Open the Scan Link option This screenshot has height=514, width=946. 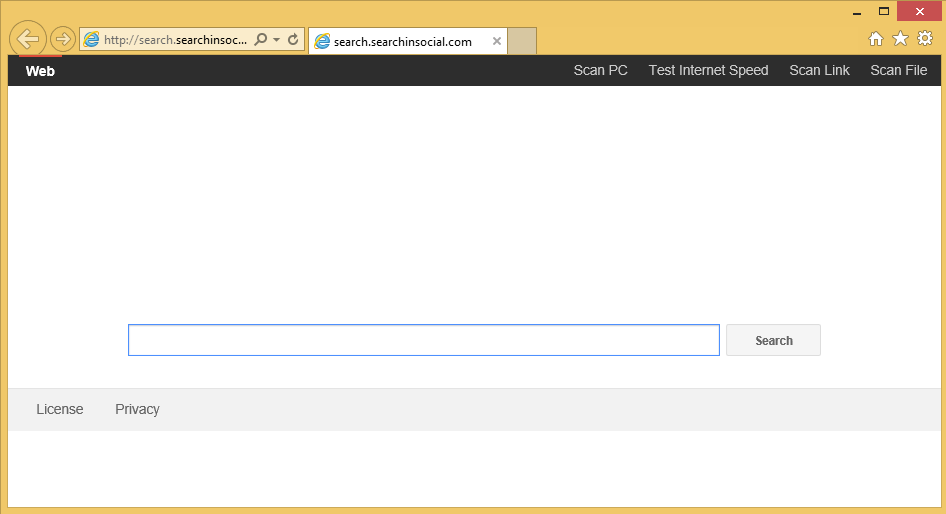819,71
